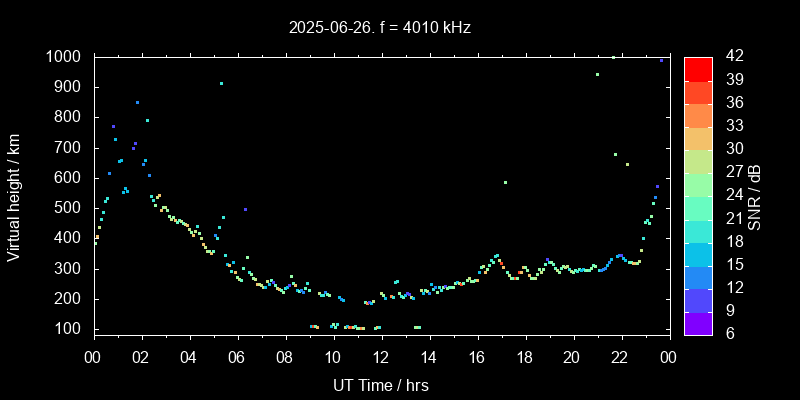Click the red 39–42 dB colorbar segment
The width and height of the screenshot is (800, 400).
coord(698,68)
